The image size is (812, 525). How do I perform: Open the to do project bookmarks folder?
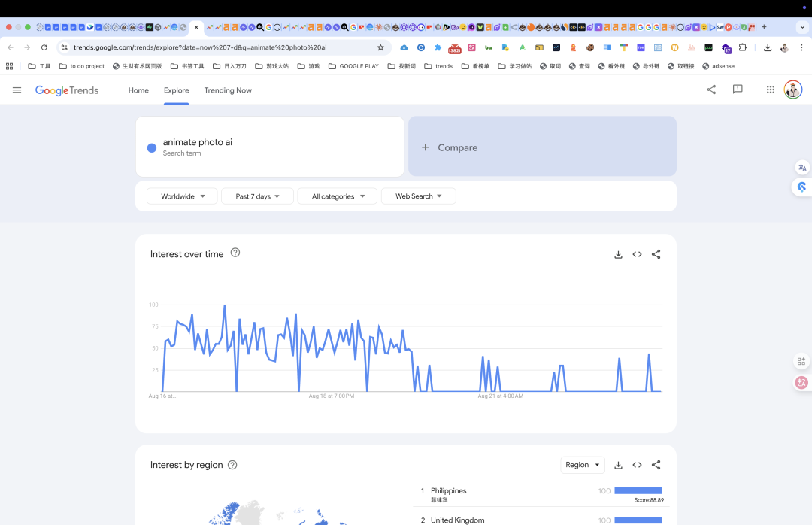pyautogui.click(x=82, y=66)
